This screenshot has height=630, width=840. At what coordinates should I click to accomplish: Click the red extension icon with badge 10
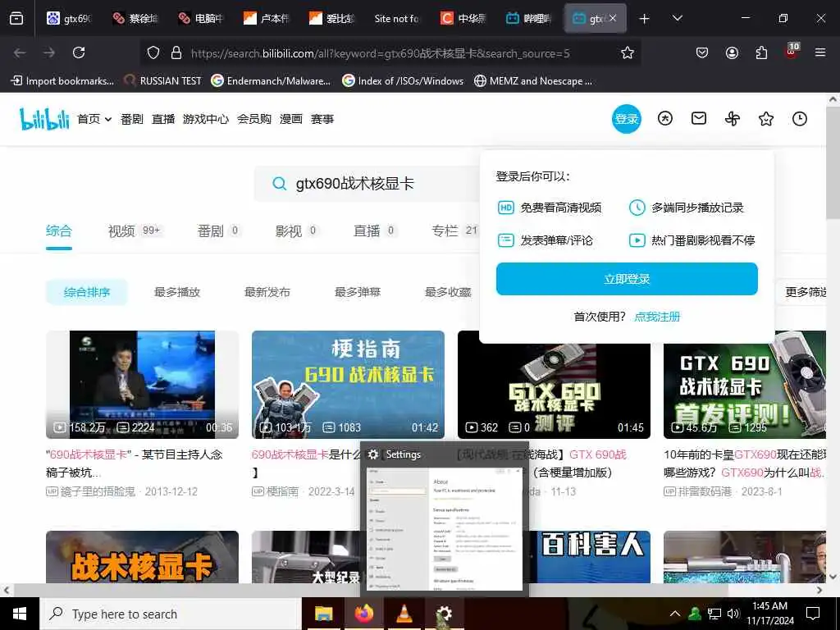pos(792,51)
